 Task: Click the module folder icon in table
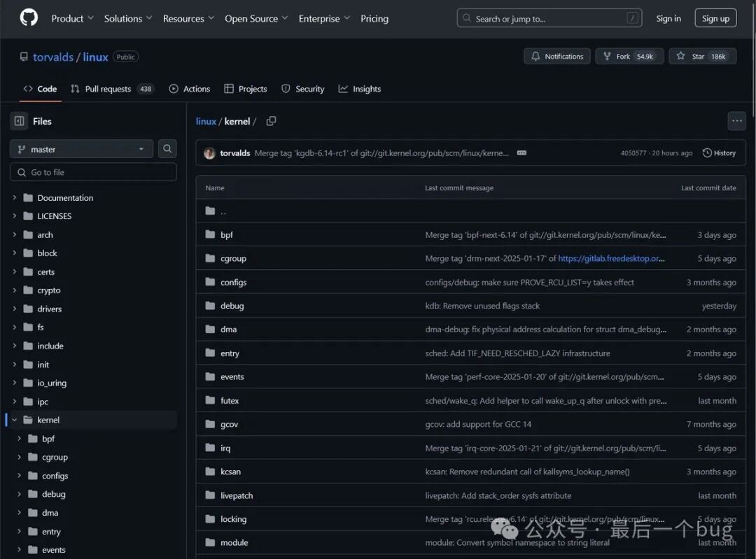(x=210, y=542)
